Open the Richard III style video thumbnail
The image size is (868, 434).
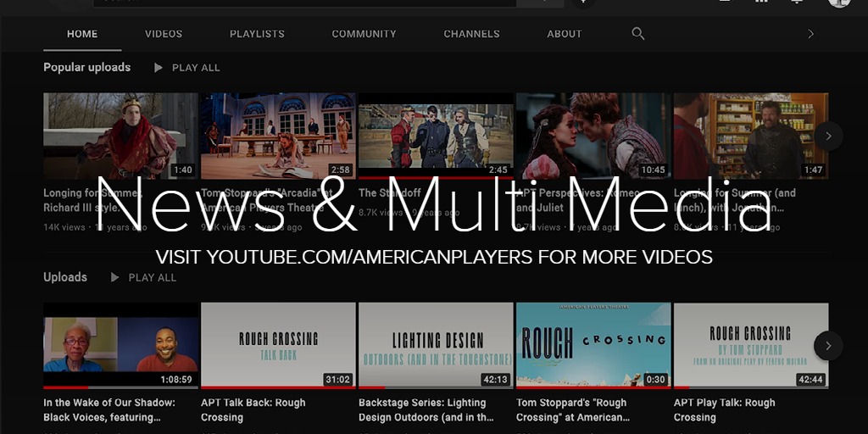click(120, 136)
